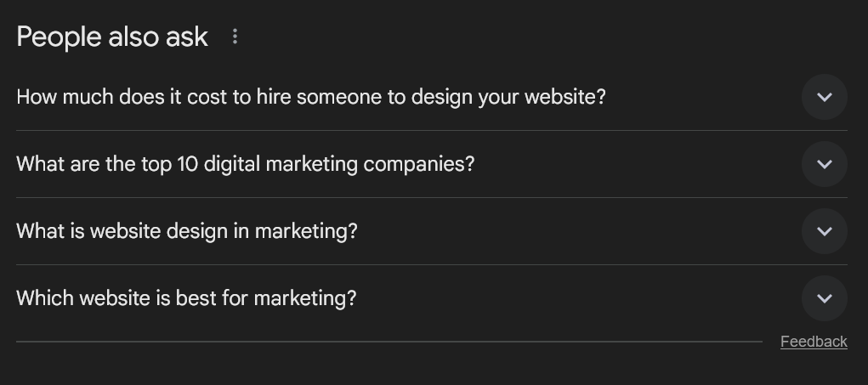The image size is (868, 385).
Task: Toggle the chevron for best marketing website question
Action: [824, 298]
